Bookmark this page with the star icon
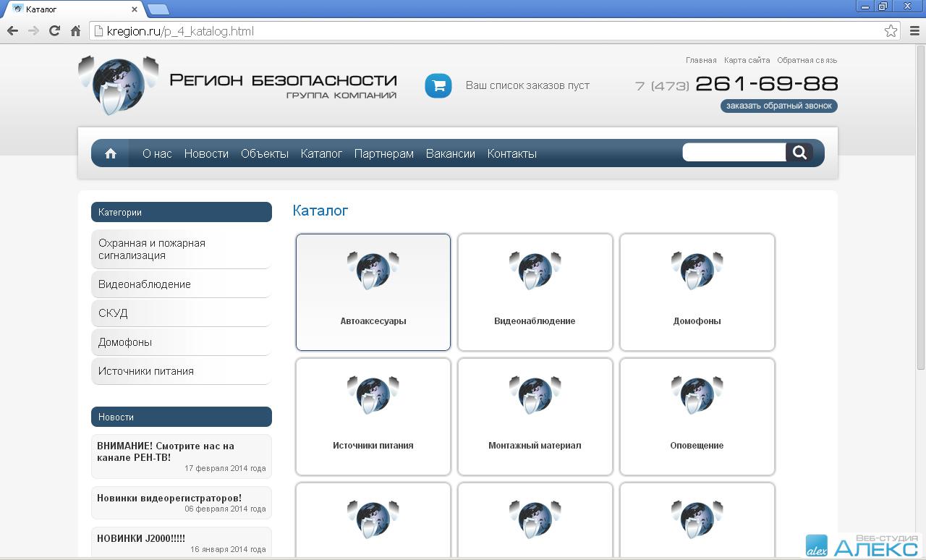The height and width of the screenshot is (560, 926). click(x=891, y=30)
